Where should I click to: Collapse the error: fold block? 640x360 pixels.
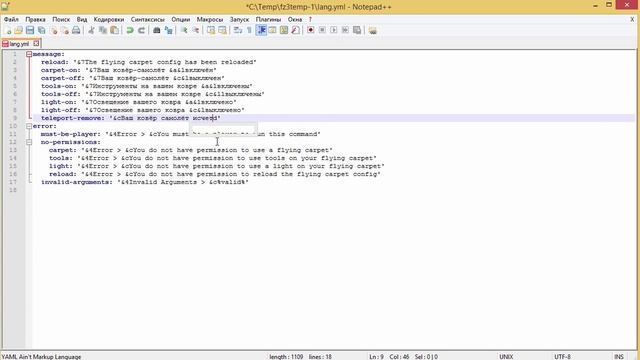click(29, 126)
